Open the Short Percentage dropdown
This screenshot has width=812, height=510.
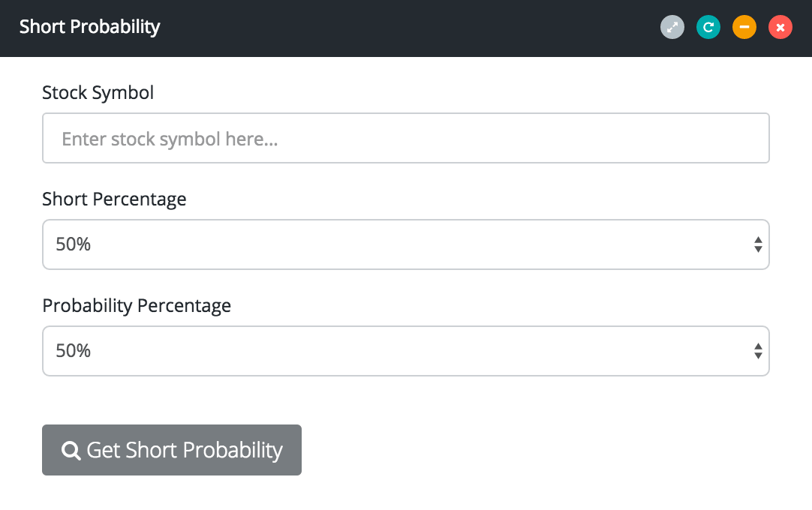(405, 244)
